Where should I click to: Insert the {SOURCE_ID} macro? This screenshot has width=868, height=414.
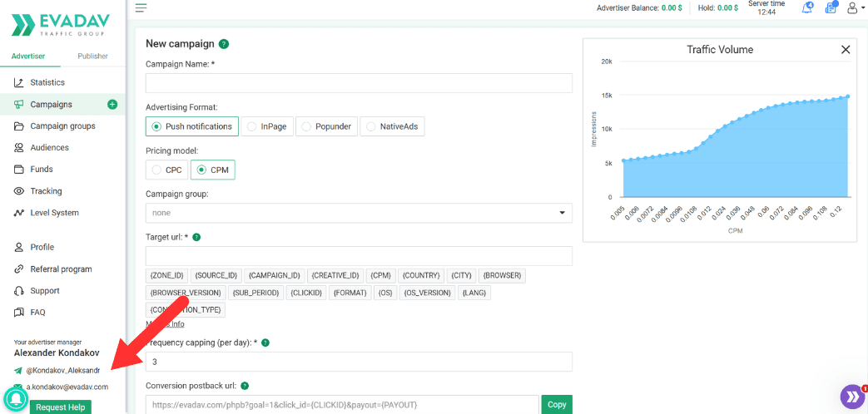[x=216, y=275]
